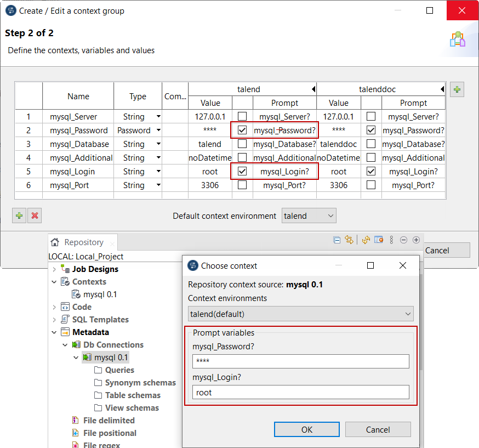
Task: Click the link with editor arrows icon
Action: [x=349, y=240]
